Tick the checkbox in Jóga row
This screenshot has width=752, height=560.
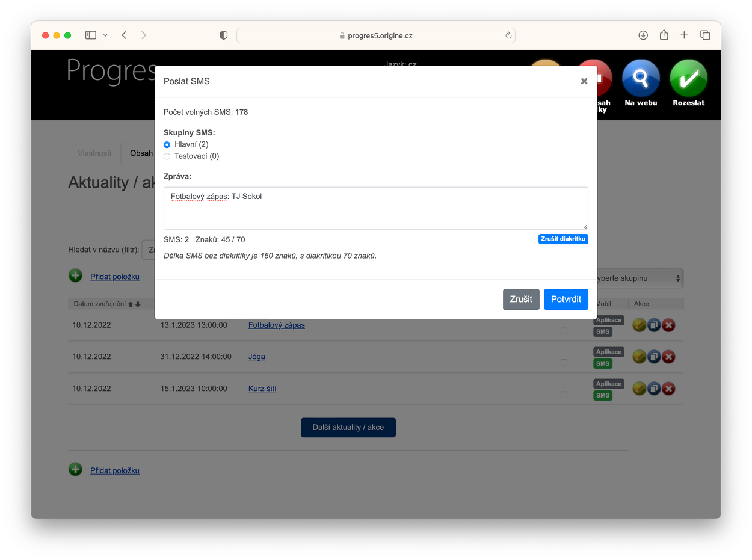coord(564,363)
